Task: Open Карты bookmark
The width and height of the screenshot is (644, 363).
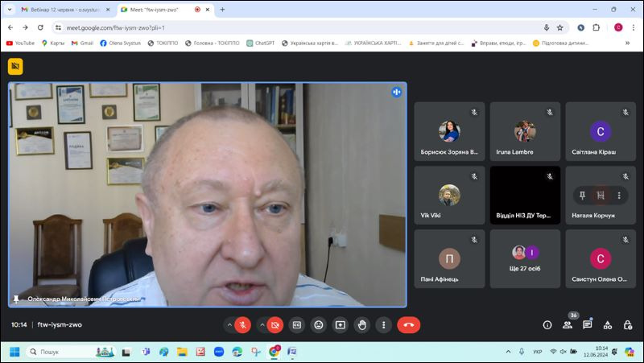Action: point(53,43)
